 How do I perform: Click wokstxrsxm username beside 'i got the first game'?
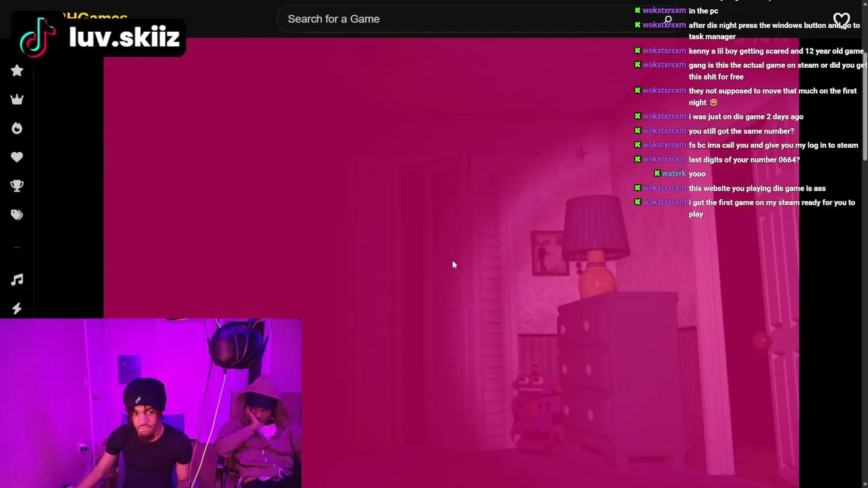click(664, 203)
